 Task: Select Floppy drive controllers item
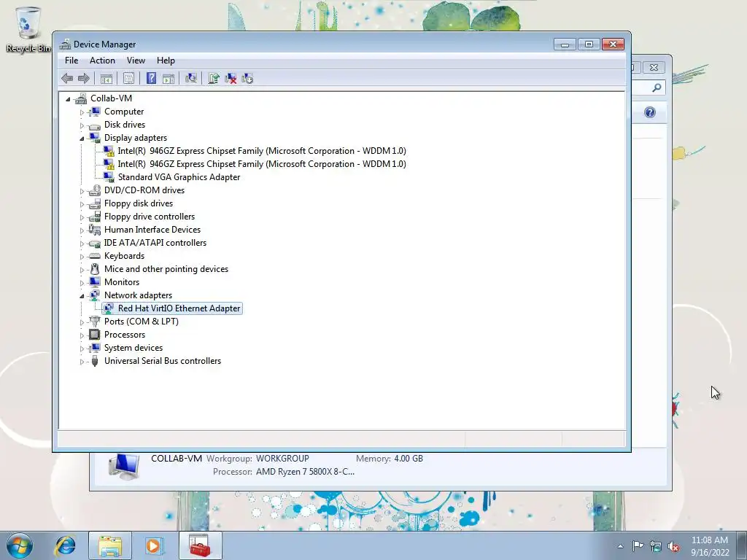149,217
